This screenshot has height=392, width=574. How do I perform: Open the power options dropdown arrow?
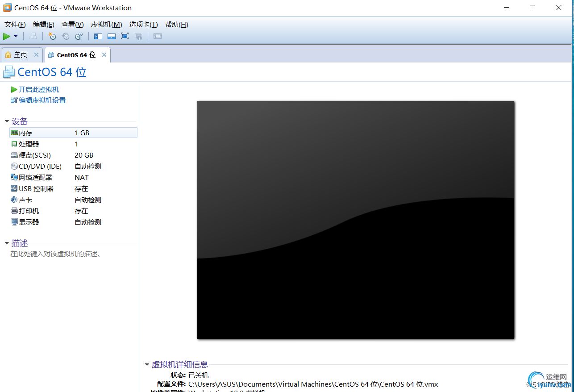click(16, 36)
